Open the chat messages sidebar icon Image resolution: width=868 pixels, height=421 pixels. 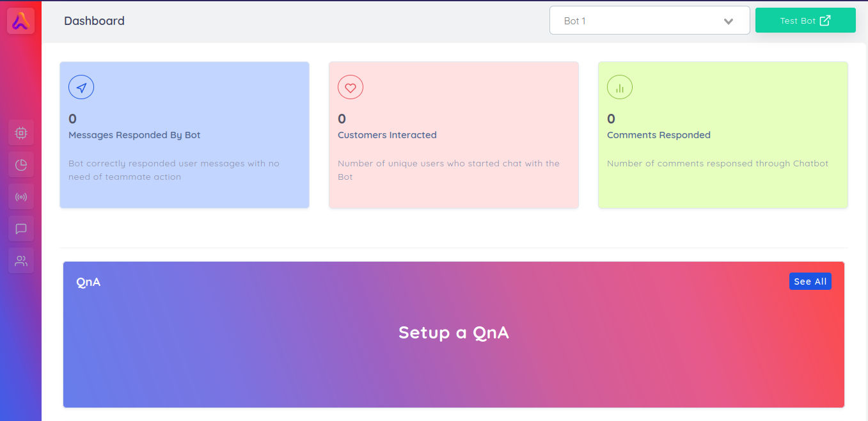(21, 229)
